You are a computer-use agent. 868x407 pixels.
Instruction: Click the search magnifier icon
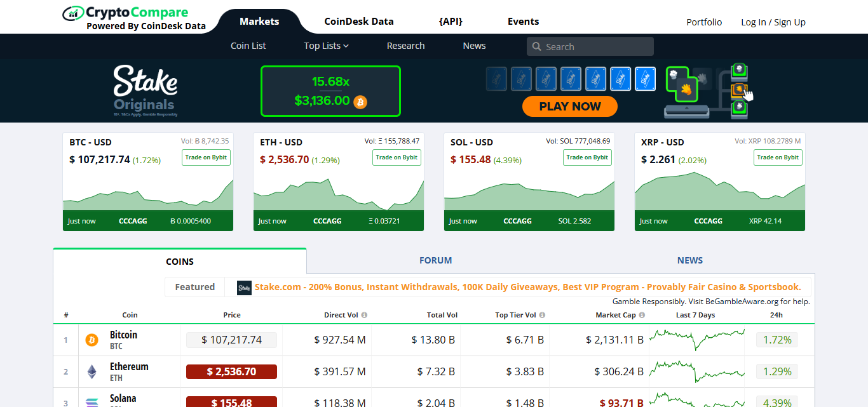pos(537,46)
